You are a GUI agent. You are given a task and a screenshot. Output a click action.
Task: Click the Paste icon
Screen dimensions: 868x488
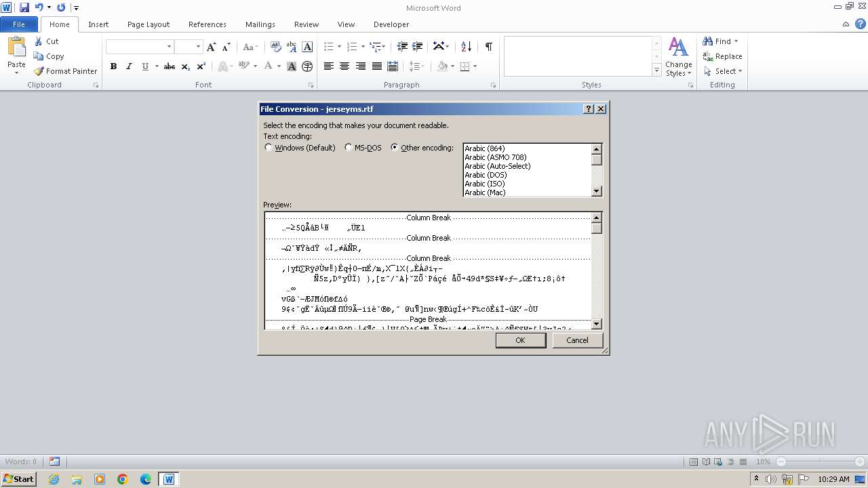pos(16,47)
